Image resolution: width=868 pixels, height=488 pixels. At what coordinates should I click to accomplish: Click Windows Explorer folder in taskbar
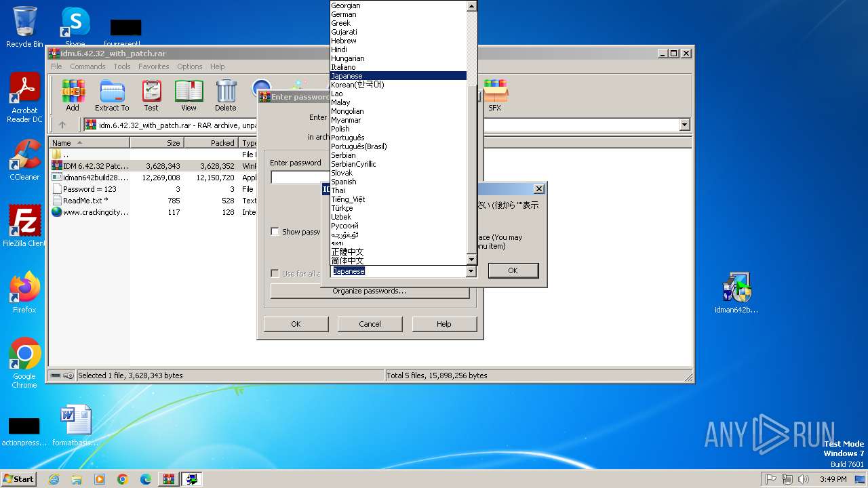tap(77, 479)
